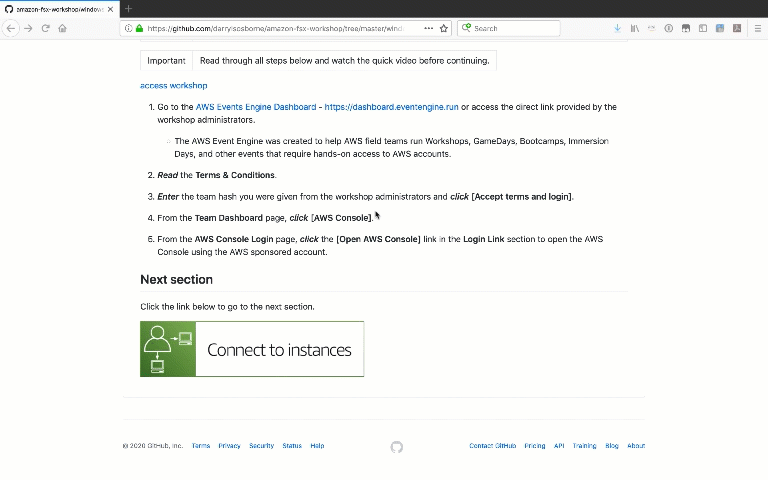Open footer Security link
Screen dimensions: 768x480
pos(262,446)
